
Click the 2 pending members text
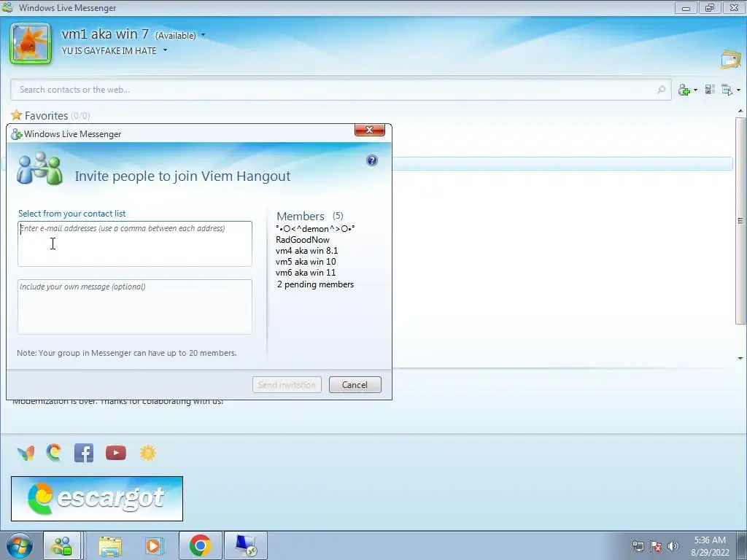(315, 284)
